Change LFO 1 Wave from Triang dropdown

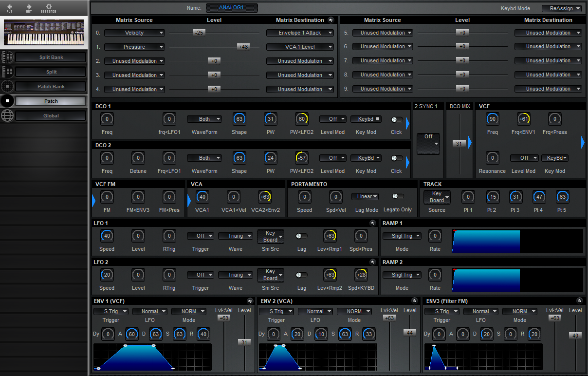click(235, 236)
